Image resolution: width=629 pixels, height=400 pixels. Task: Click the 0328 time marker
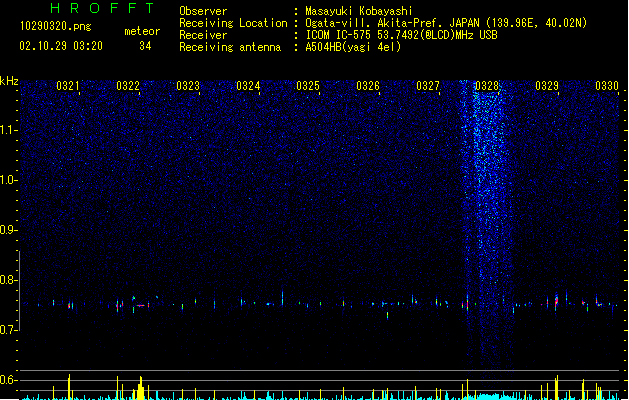click(x=487, y=86)
